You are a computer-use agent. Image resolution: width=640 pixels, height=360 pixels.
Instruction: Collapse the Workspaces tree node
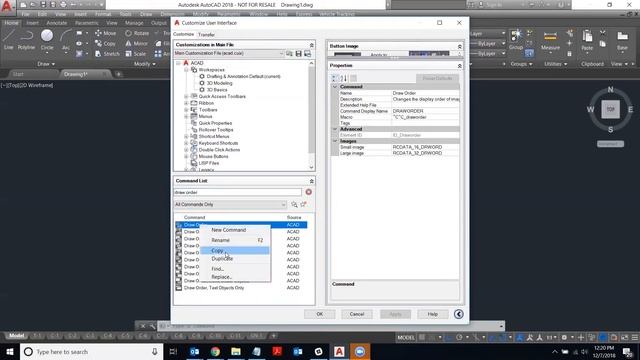tap(186, 70)
